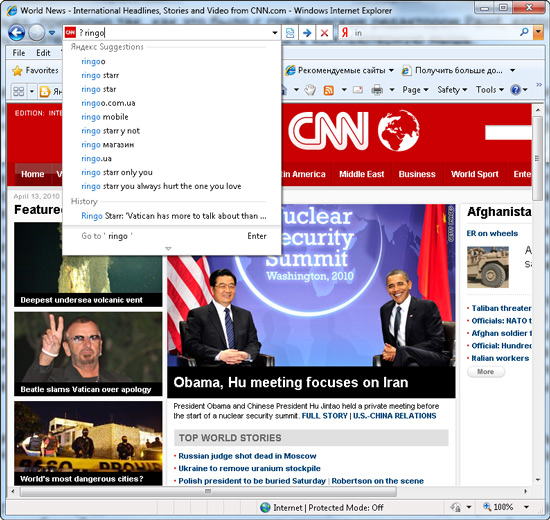This screenshot has height=520, width=550.
Task: Open the address bar history dropdown arrow
Action: coord(275,33)
